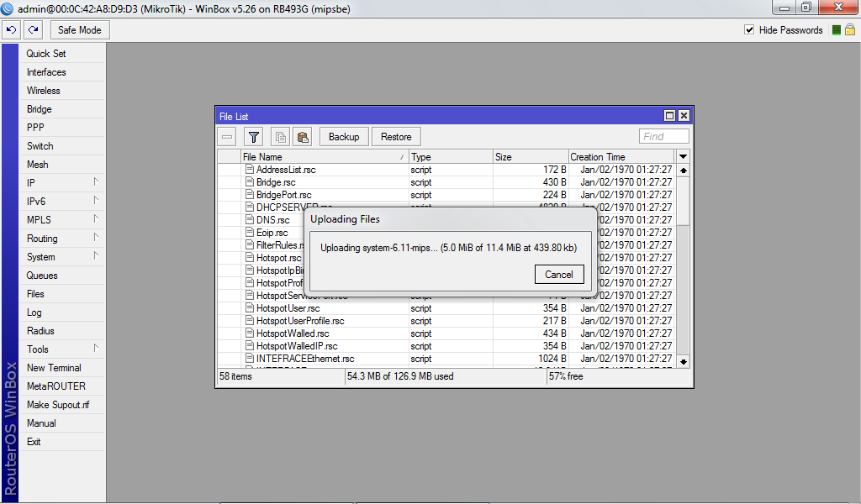The height and width of the screenshot is (504, 861).
Task: Maximize the File List window
Action: (x=669, y=116)
